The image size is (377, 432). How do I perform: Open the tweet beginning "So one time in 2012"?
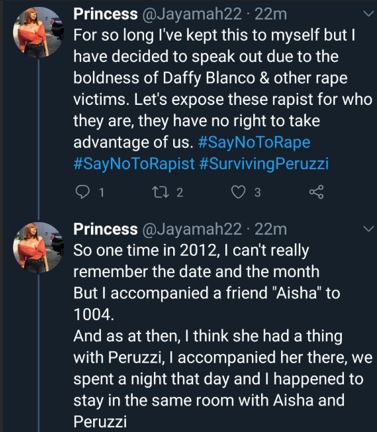[x=223, y=336]
